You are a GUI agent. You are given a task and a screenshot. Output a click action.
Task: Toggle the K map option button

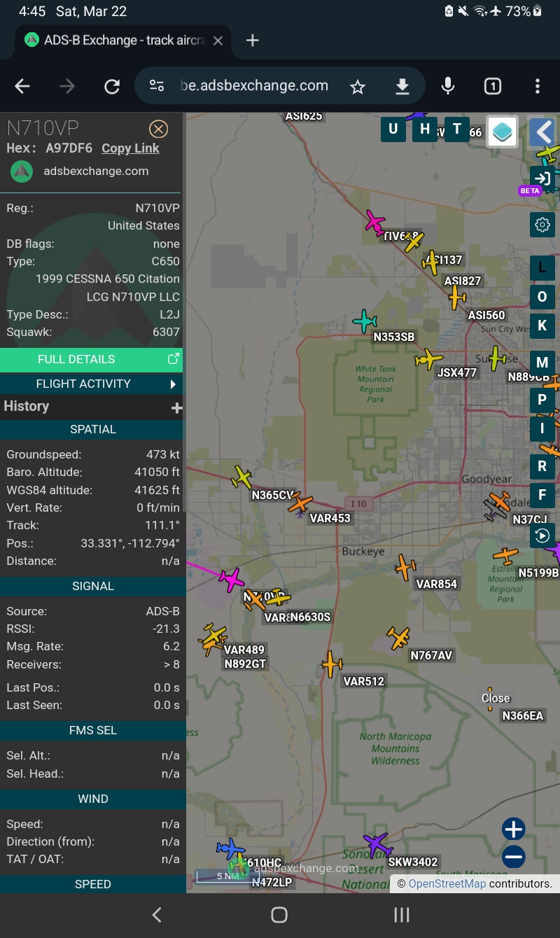pos(542,326)
